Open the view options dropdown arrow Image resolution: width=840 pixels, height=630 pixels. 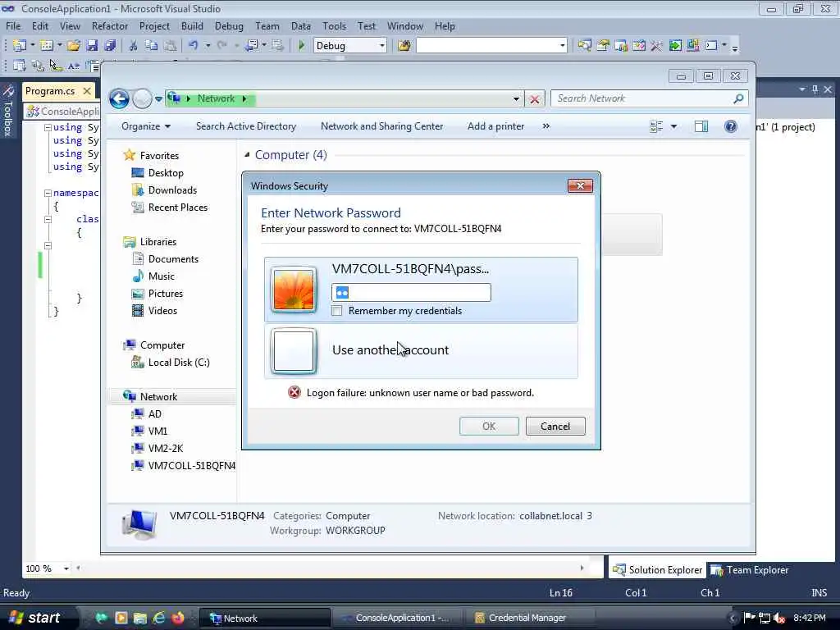[673, 126]
